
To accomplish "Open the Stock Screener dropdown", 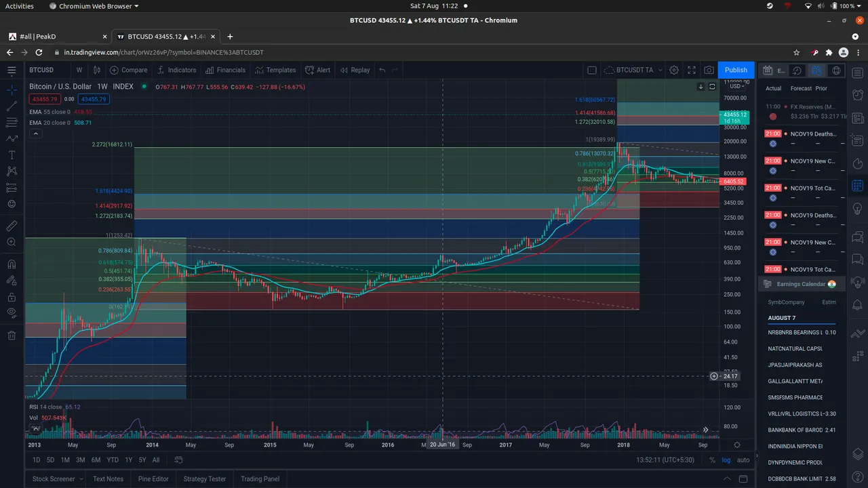I will click(x=58, y=479).
